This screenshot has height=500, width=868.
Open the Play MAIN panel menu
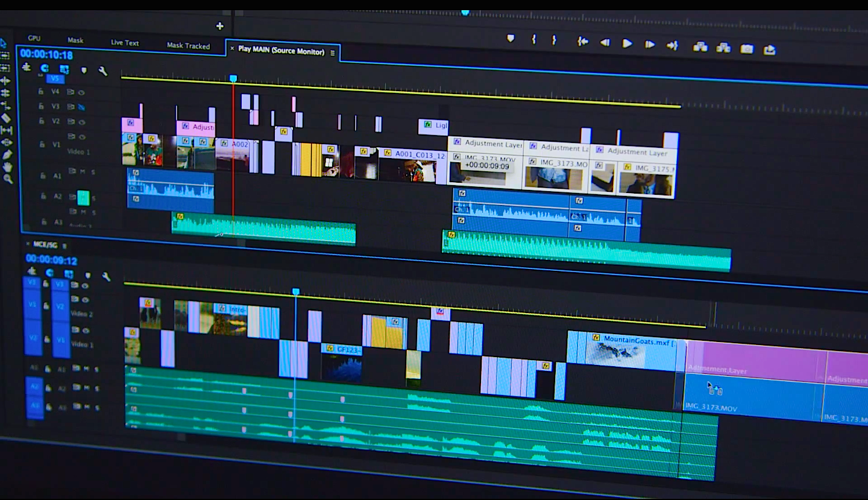click(x=332, y=53)
